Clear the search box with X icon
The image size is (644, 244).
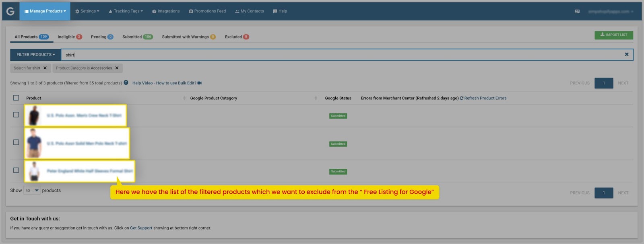[627, 54]
